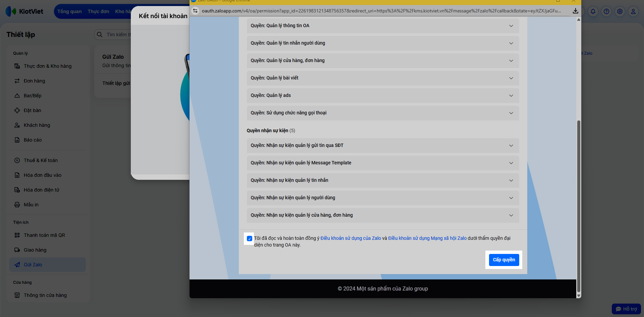Click the site info icon beside URL

tap(195, 11)
